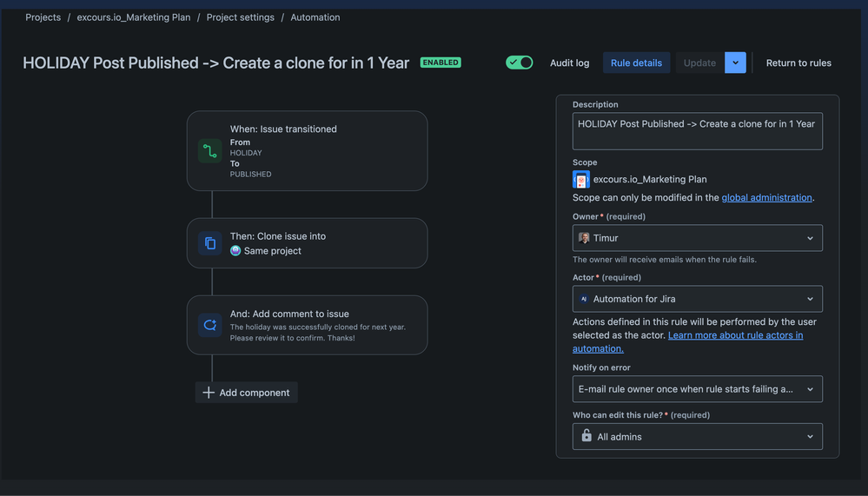Click the Automation for Jira actor icon
The height and width of the screenshot is (496, 868).
click(584, 299)
